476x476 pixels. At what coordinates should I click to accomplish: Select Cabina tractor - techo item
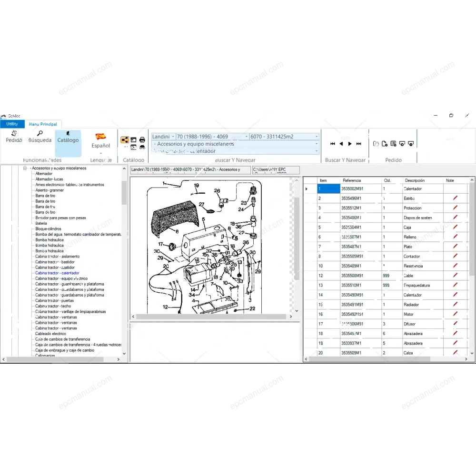(53, 306)
